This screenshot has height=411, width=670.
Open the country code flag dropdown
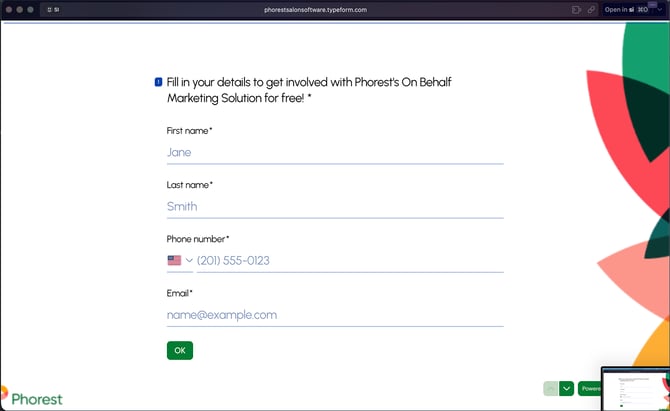(x=180, y=261)
